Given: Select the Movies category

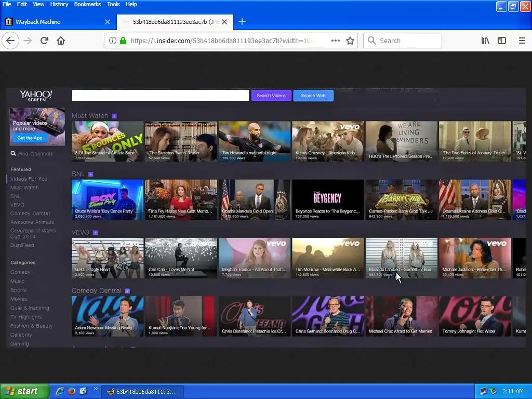Looking at the screenshot, I should [19, 299].
